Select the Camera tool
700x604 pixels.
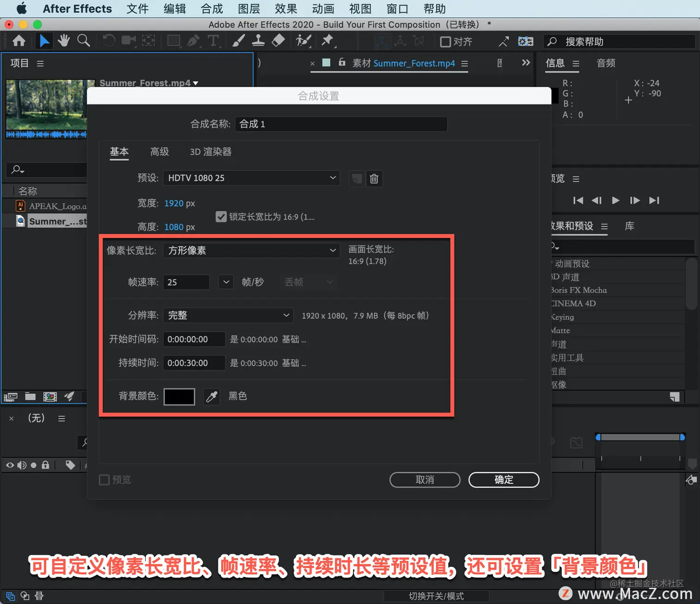[129, 41]
